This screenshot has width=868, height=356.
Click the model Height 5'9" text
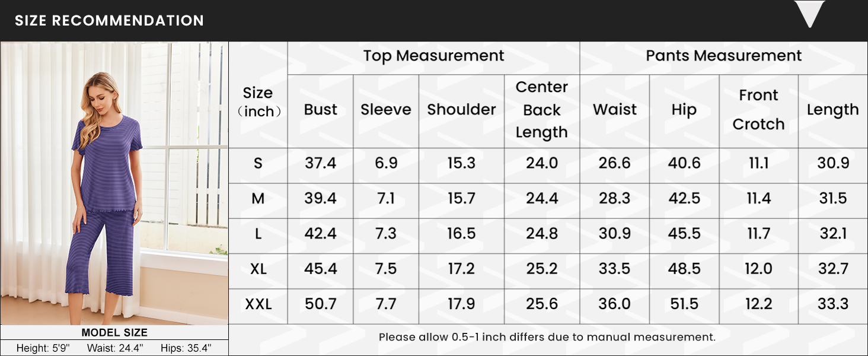[43, 348]
